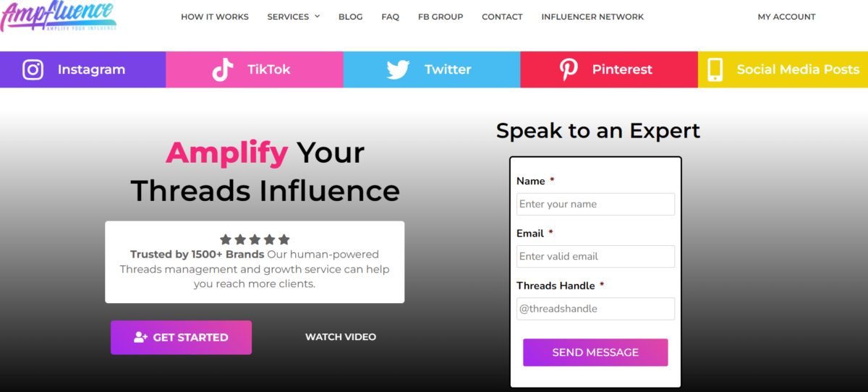Open the FAQ page
Screen dimensions: 868x392
[x=391, y=17]
